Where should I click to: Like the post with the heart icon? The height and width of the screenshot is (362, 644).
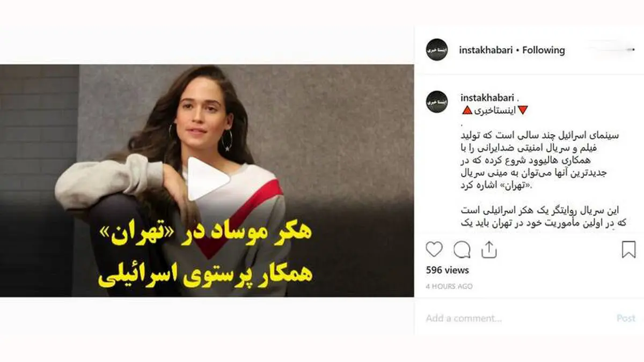click(434, 249)
